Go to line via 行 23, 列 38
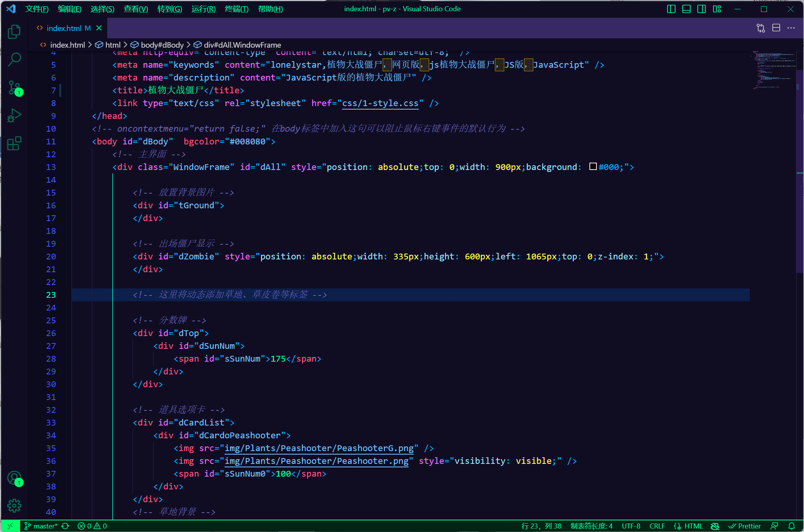This screenshot has height=532, width=804. point(541,526)
